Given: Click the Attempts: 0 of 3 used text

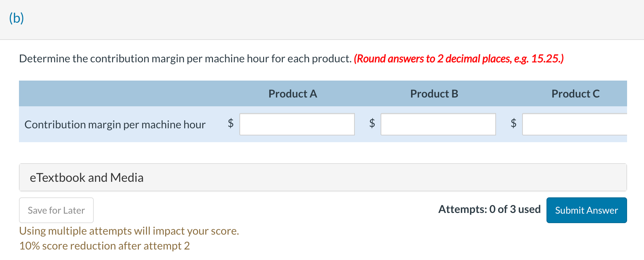Looking at the screenshot, I should 489,209.
